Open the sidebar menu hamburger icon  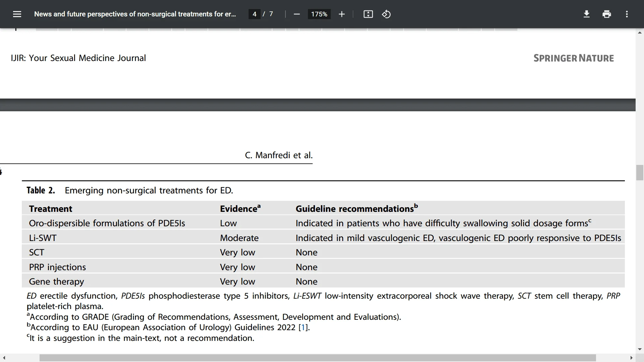17,14
